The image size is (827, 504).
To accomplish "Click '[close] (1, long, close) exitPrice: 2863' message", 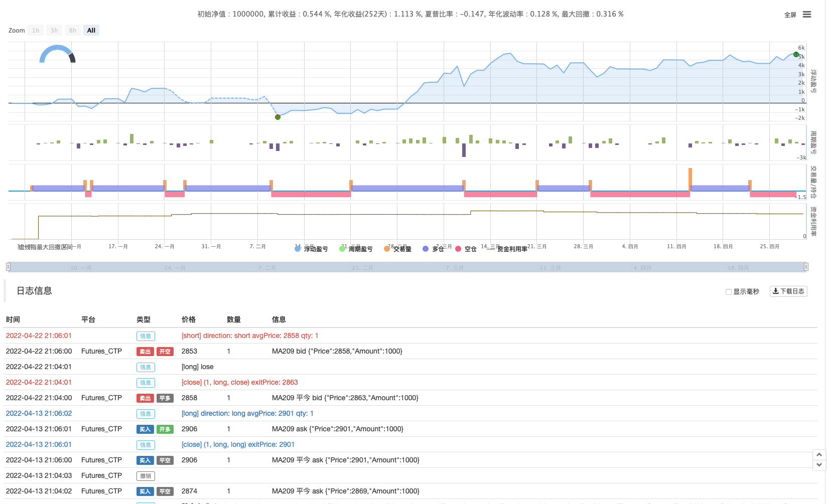I will pyautogui.click(x=240, y=382).
